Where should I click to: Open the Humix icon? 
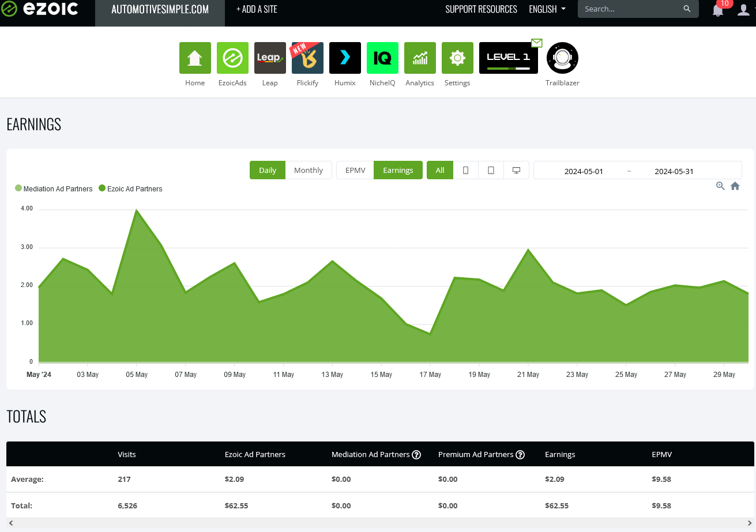pyautogui.click(x=345, y=58)
